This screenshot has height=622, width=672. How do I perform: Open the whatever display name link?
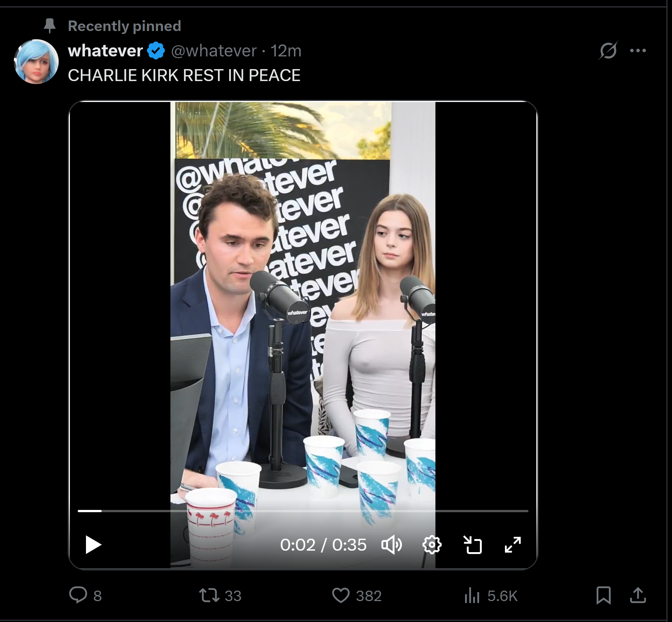105,50
